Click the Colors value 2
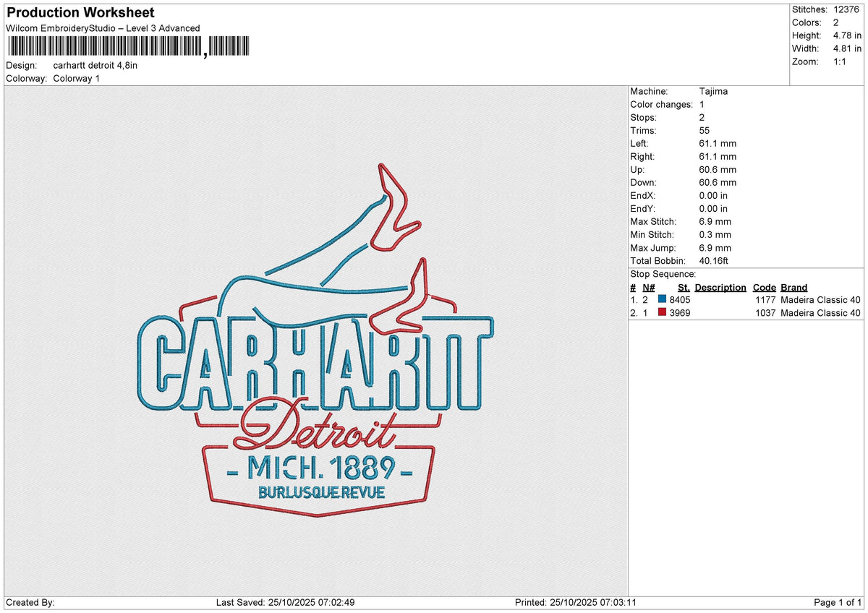The width and height of the screenshot is (868, 613). 836,22
